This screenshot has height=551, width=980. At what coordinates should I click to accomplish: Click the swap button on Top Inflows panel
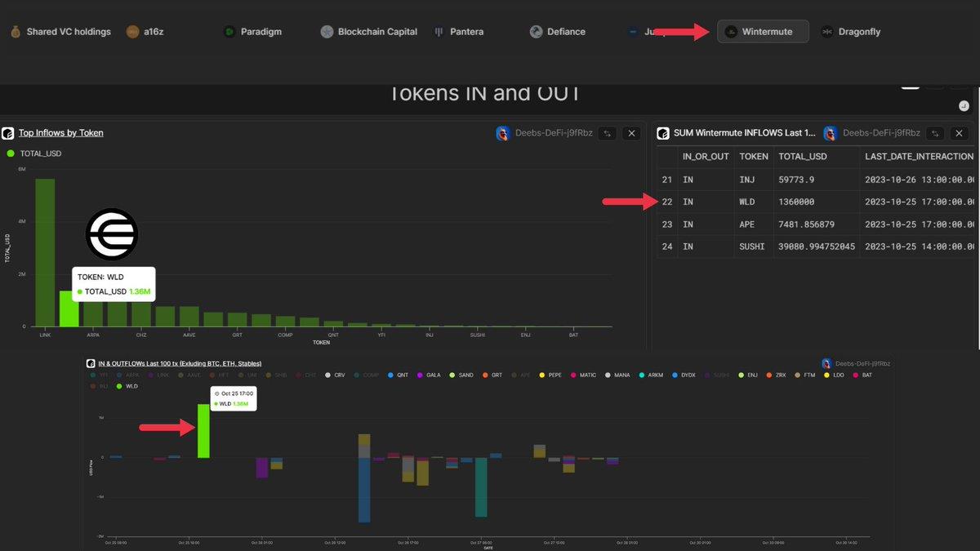pyautogui.click(x=608, y=133)
